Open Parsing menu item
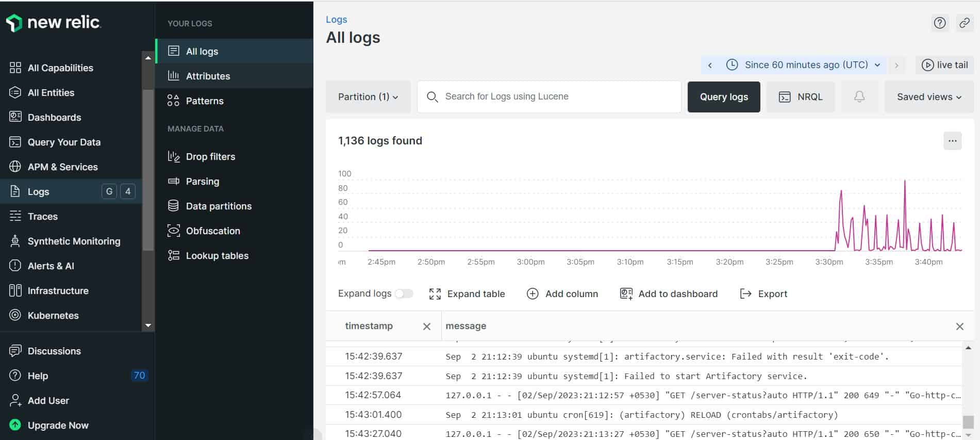The width and height of the screenshot is (980, 440). click(235, 181)
